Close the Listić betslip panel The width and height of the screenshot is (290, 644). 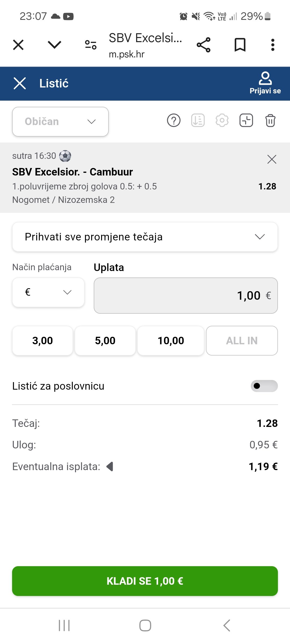20,83
